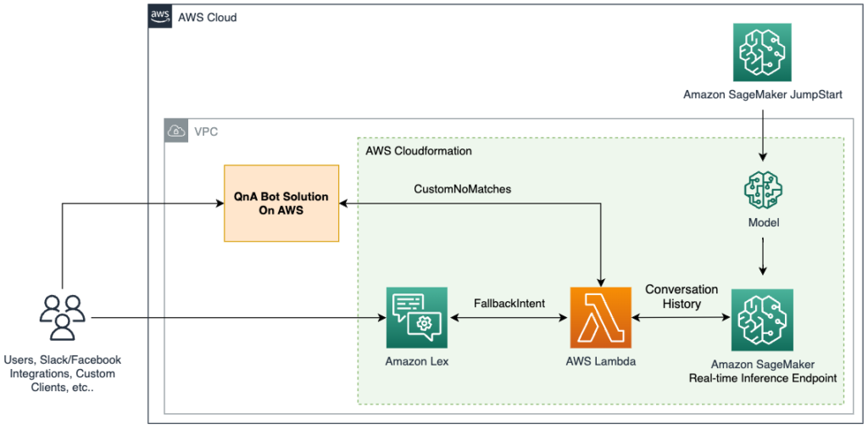Viewport: 868px width, 430px height.
Task: Click the Amazon SageMaker JumpStart icon
Action: coord(762,54)
